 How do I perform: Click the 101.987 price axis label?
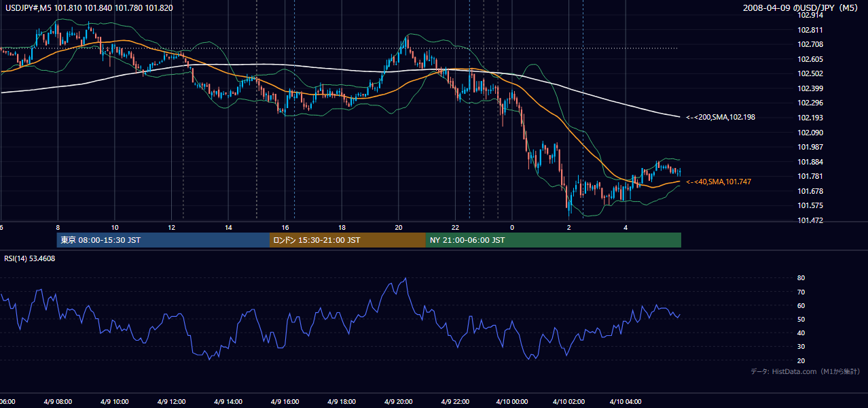click(x=810, y=147)
